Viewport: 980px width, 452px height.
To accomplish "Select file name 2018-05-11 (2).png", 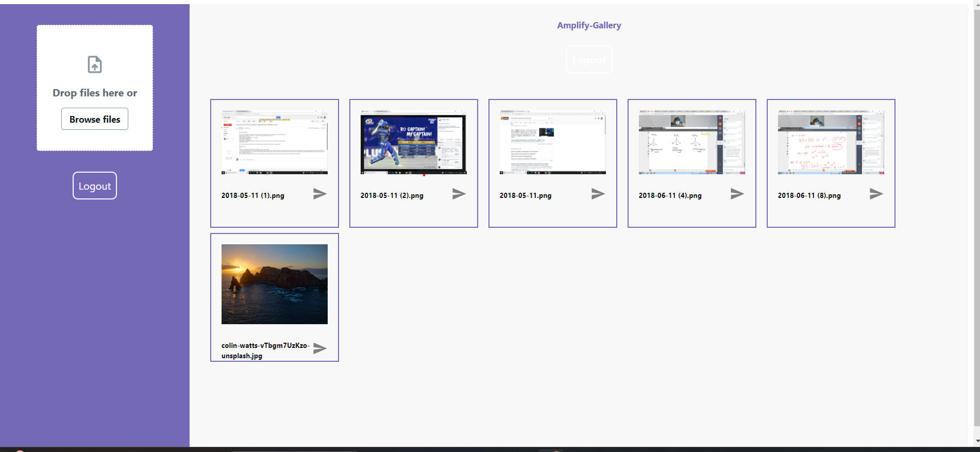I will click(392, 195).
